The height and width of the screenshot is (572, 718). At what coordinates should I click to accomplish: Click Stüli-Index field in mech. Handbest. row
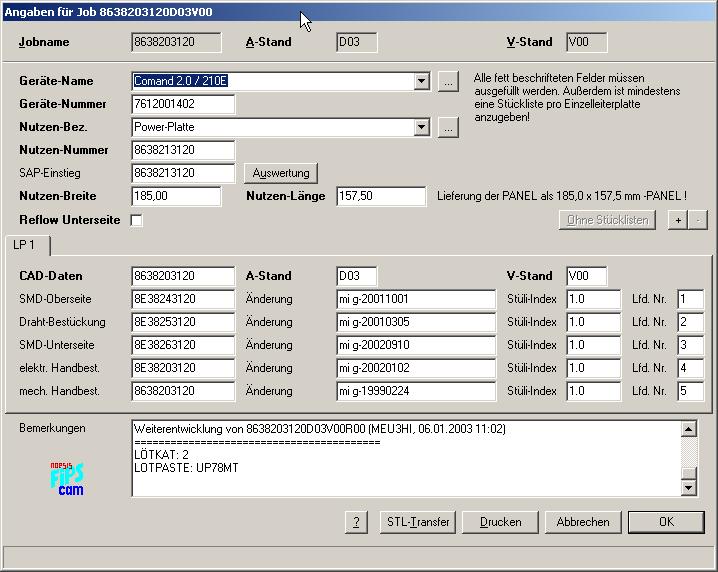pos(593,391)
